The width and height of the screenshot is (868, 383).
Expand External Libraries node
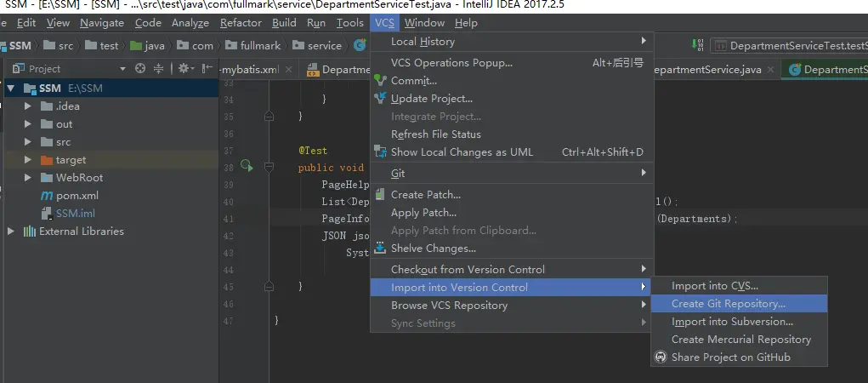click(10, 232)
